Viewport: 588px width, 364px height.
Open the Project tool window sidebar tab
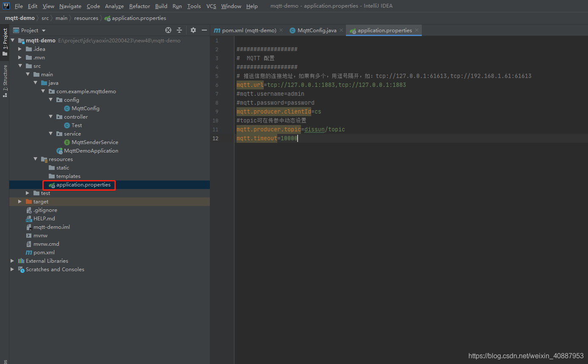5,42
